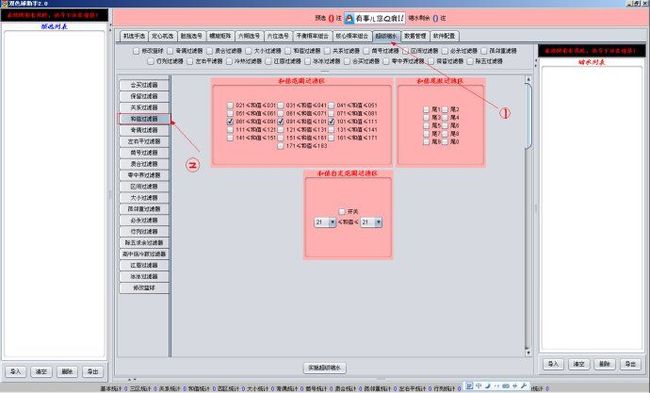Enable 江恩过滤器 checkbox in top filter row
650x393 pixels.
(x=268, y=61)
